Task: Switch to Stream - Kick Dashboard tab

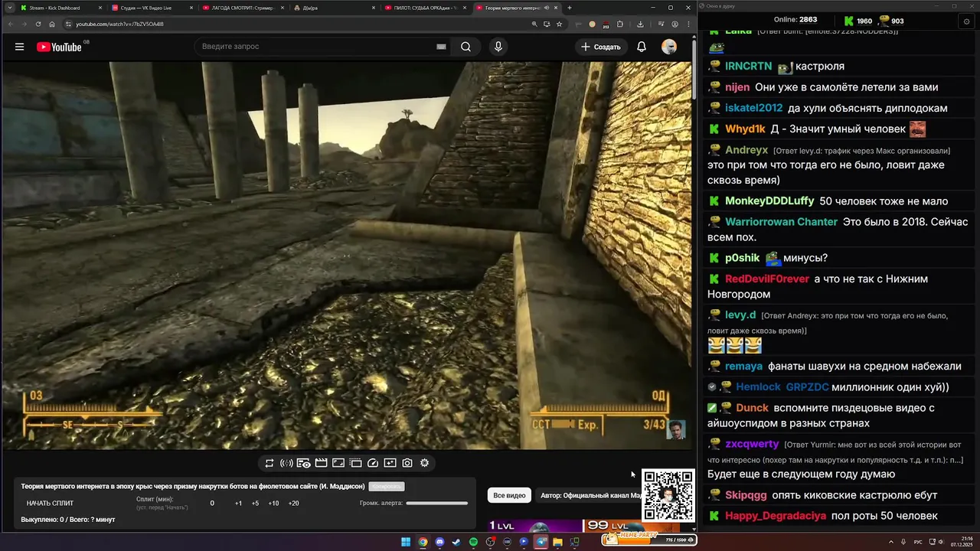Action: [x=60, y=8]
